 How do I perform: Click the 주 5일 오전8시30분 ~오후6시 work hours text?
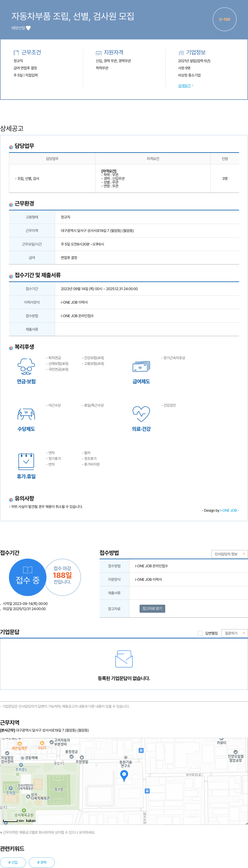point(82,244)
